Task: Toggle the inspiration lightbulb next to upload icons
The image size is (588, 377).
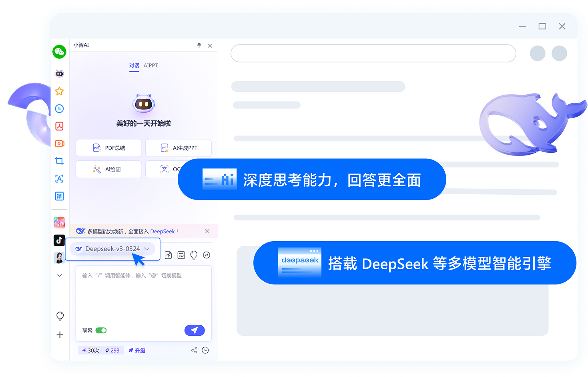Action: click(x=194, y=255)
